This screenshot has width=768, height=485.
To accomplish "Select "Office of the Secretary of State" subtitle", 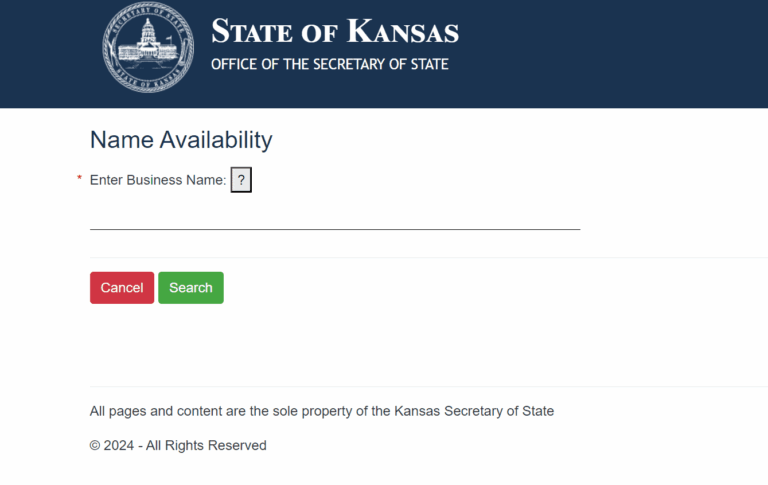I will (x=329, y=65).
